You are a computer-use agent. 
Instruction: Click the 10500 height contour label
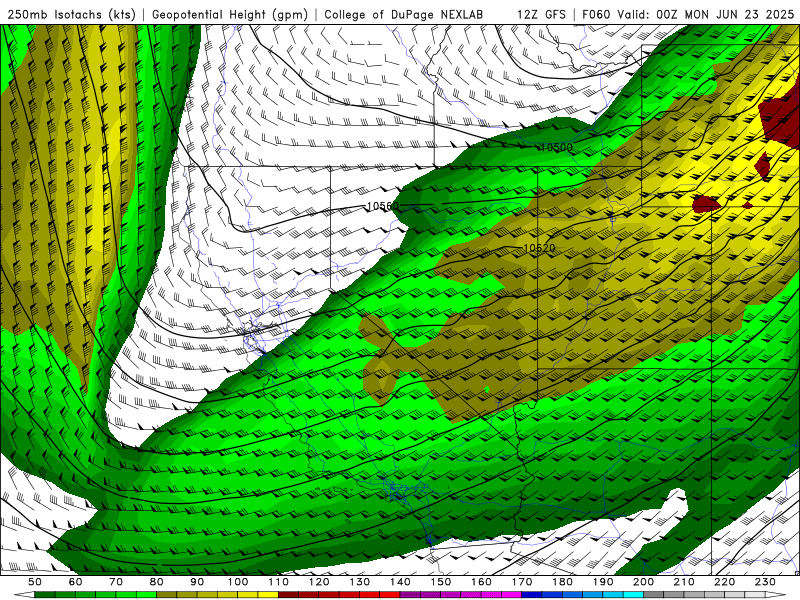pos(556,147)
